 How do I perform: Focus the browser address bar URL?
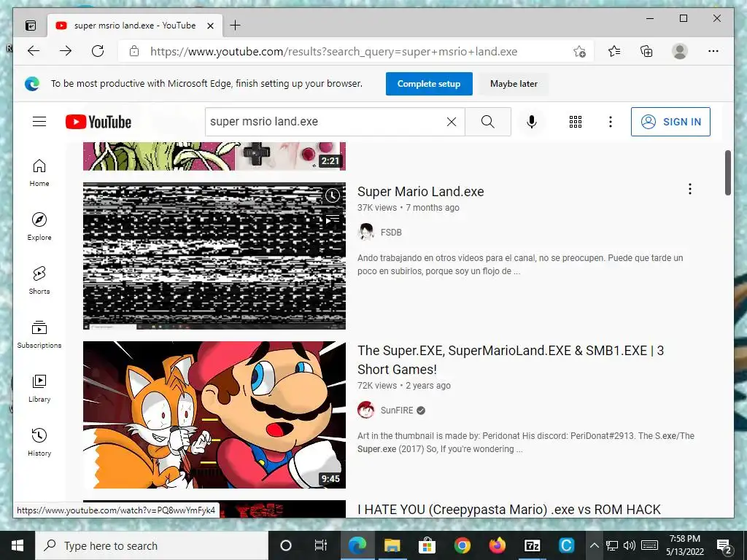point(333,52)
